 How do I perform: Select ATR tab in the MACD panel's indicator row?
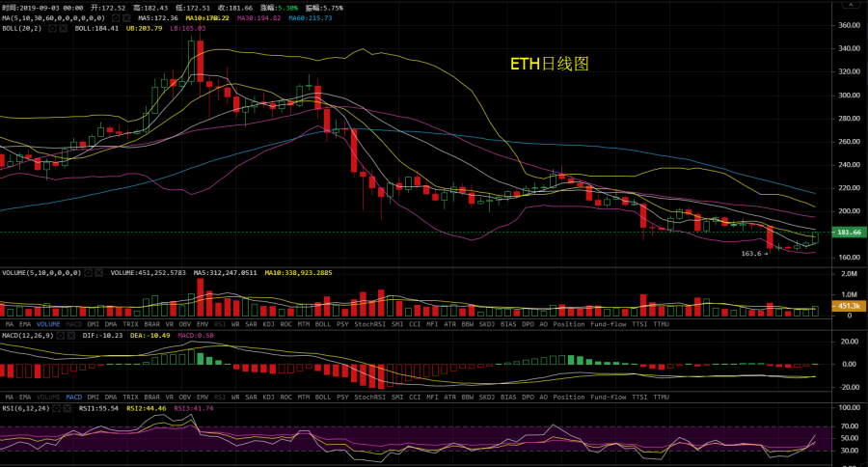450,398
